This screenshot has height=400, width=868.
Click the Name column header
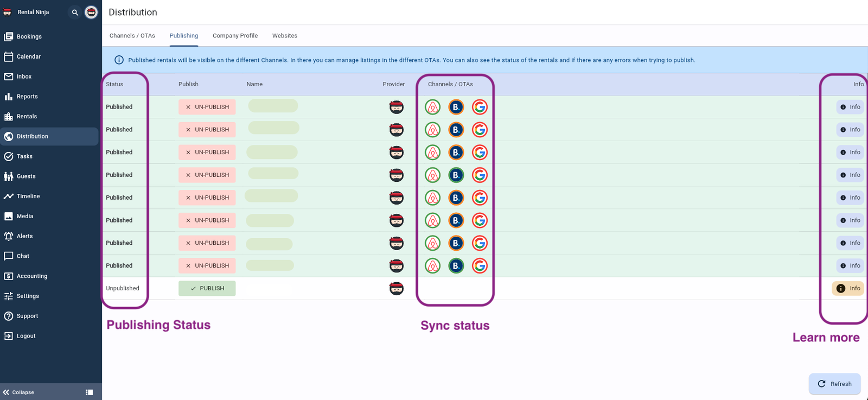point(254,84)
